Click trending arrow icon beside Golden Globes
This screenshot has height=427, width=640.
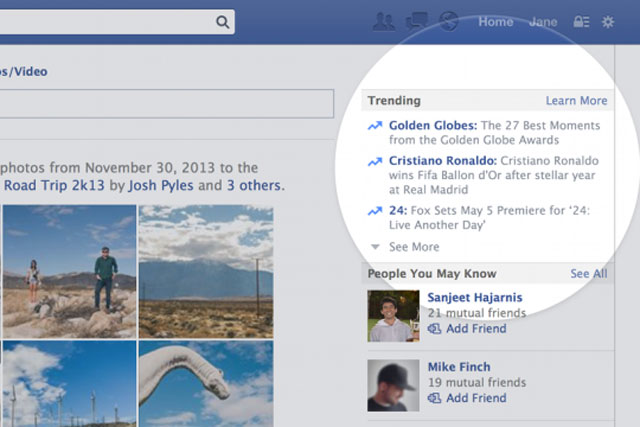pos(375,126)
